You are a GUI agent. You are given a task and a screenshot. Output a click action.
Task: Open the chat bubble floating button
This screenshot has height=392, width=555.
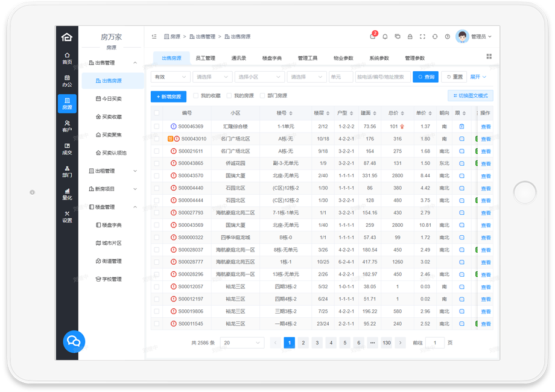tap(74, 341)
